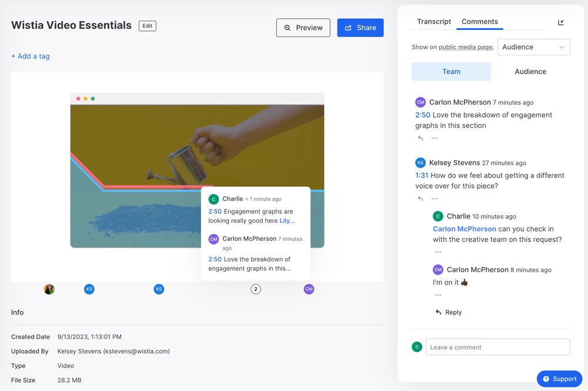Click the second KS marker on the timeline
Viewport: 588px width, 391px height.
click(159, 289)
